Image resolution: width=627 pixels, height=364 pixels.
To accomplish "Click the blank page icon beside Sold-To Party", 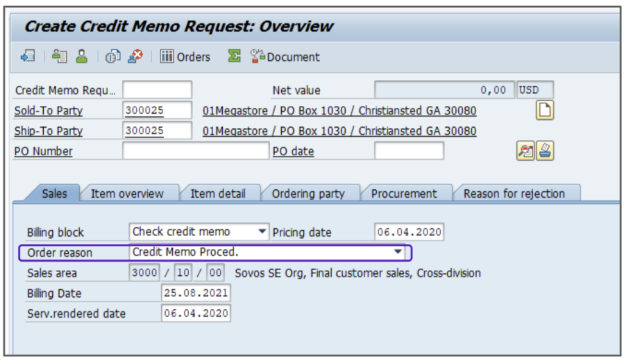I will click(544, 110).
